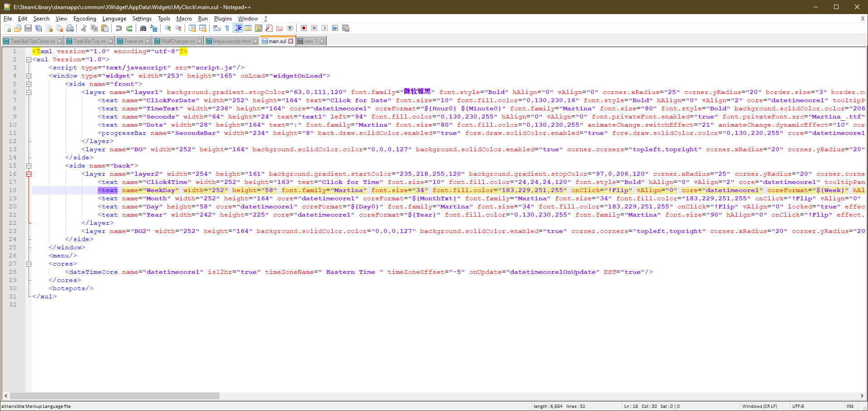Click the Stop Recording macro icon
This screenshot has width=868, height=411.
(314, 28)
